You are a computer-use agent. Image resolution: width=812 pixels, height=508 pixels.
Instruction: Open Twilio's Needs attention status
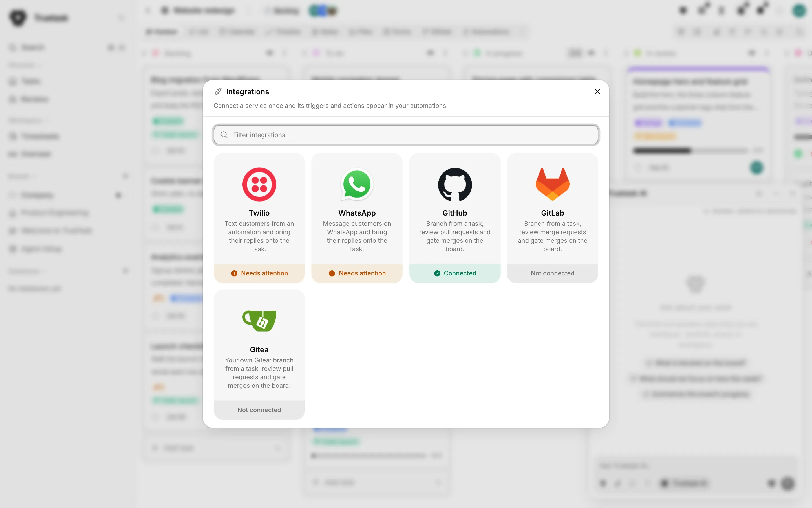[x=259, y=273]
